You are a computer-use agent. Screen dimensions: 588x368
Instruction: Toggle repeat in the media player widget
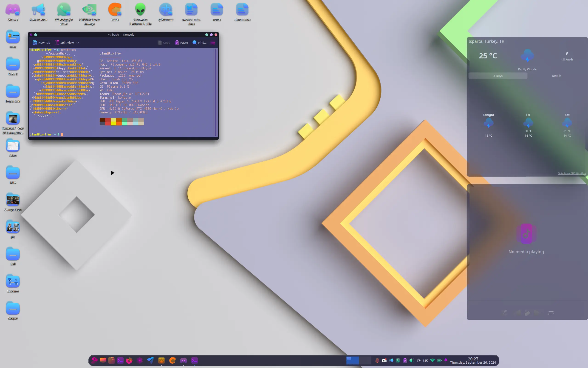551,313
